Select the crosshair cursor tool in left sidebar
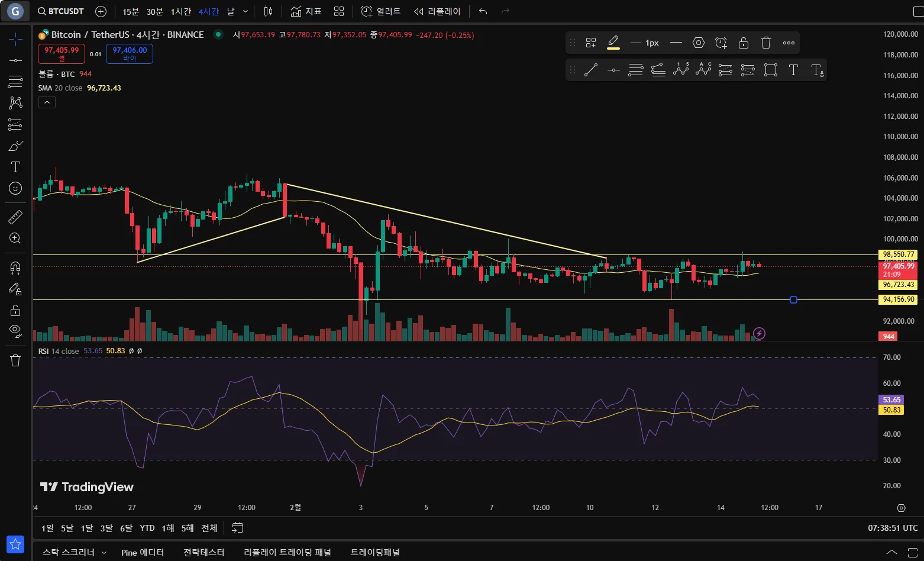Image resolution: width=924 pixels, height=561 pixels. point(15,40)
